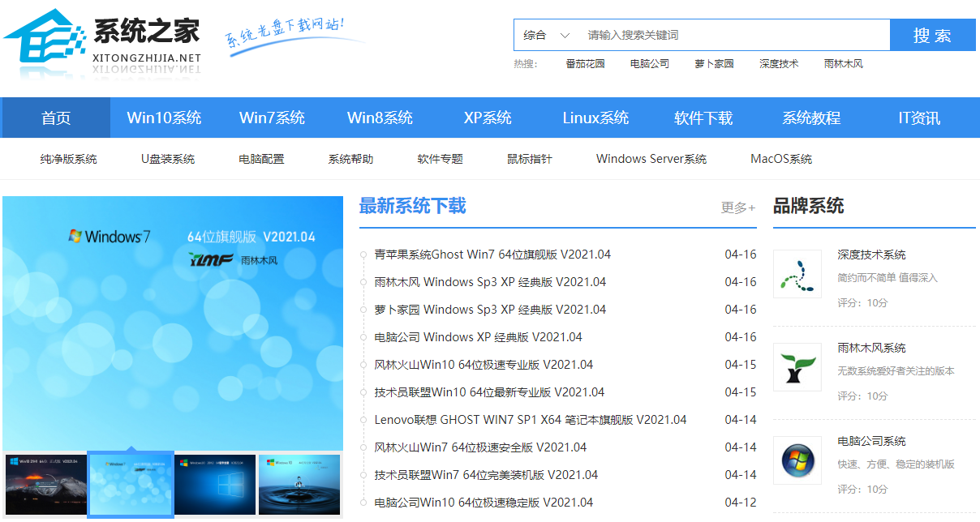Open the 番茄花园 hot search link

click(585, 63)
